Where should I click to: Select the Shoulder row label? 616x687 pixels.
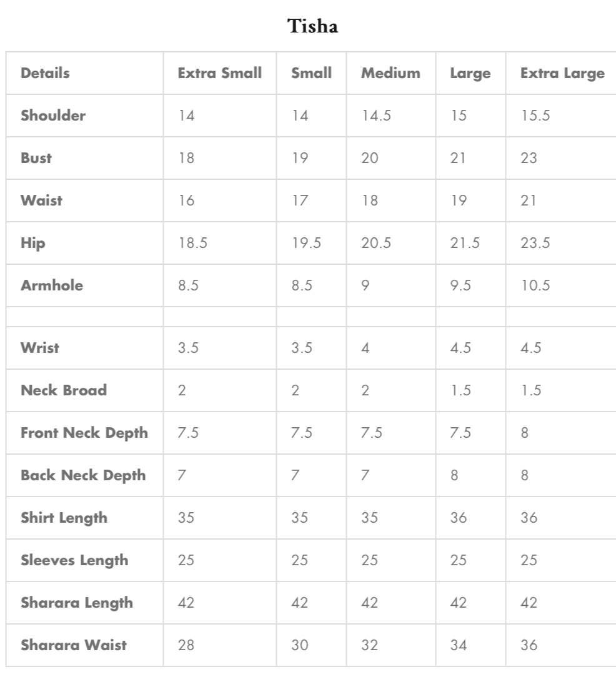click(x=53, y=116)
